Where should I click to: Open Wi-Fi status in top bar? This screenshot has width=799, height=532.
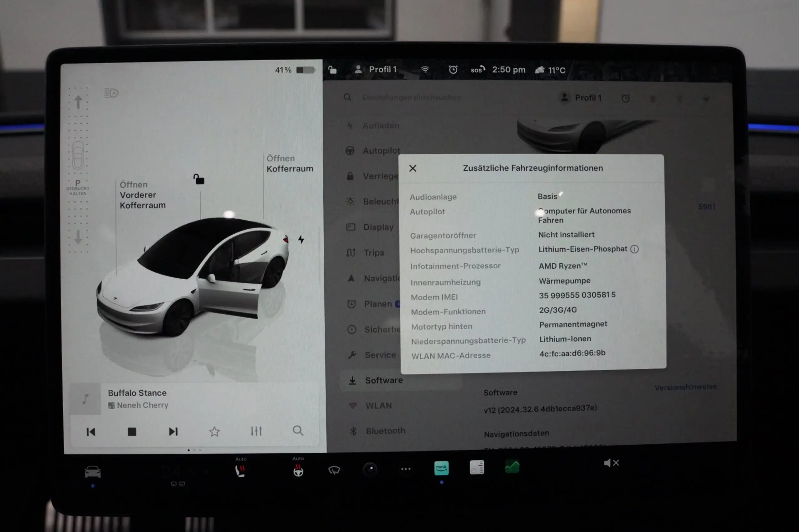coord(425,70)
